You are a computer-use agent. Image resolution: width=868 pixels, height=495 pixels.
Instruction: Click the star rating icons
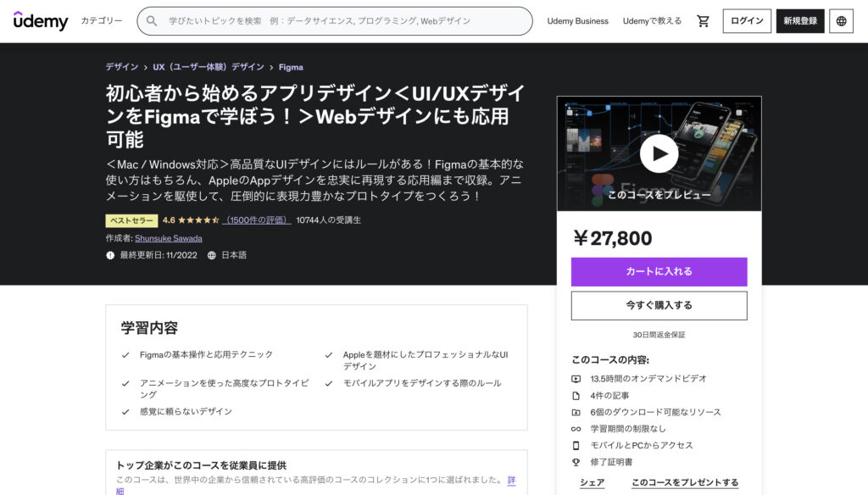click(x=198, y=220)
